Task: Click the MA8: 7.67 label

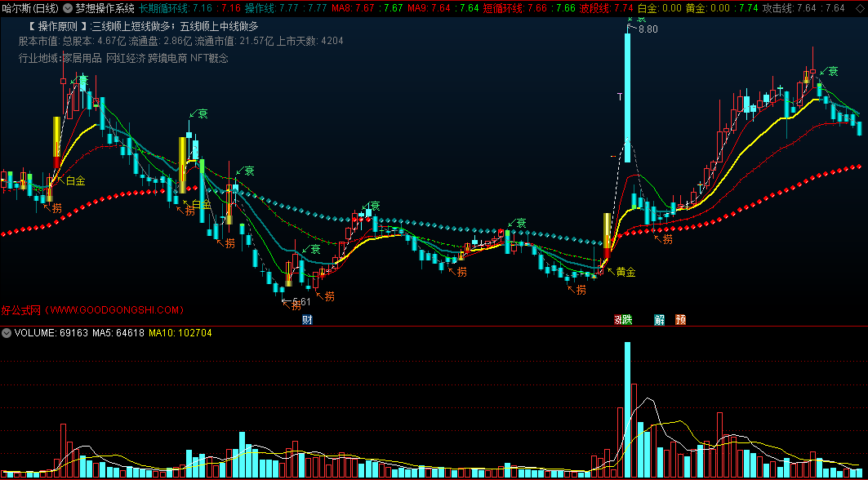Action: tap(352, 7)
